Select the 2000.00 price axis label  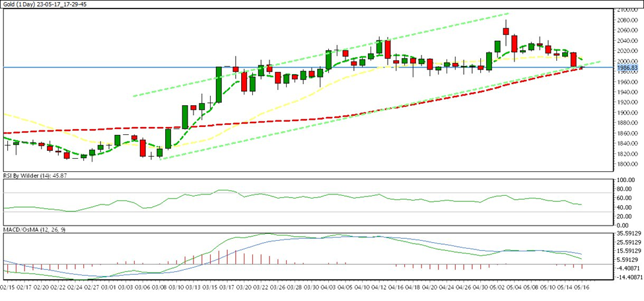[x=627, y=62]
